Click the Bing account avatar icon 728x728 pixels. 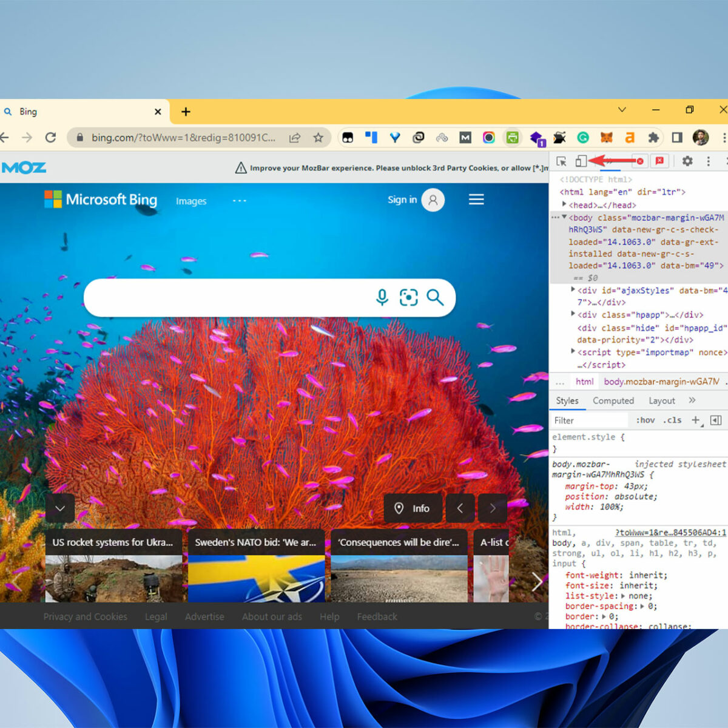433,200
